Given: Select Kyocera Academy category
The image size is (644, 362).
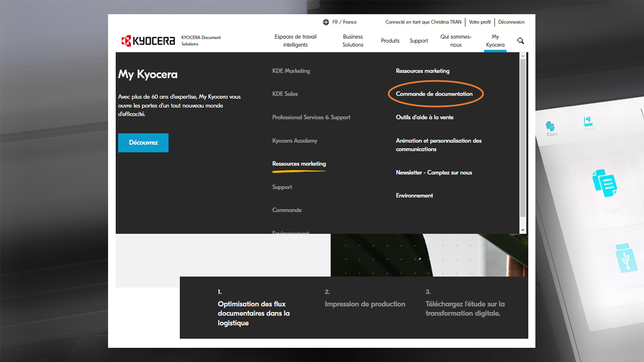Looking at the screenshot, I should [x=295, y=141].
